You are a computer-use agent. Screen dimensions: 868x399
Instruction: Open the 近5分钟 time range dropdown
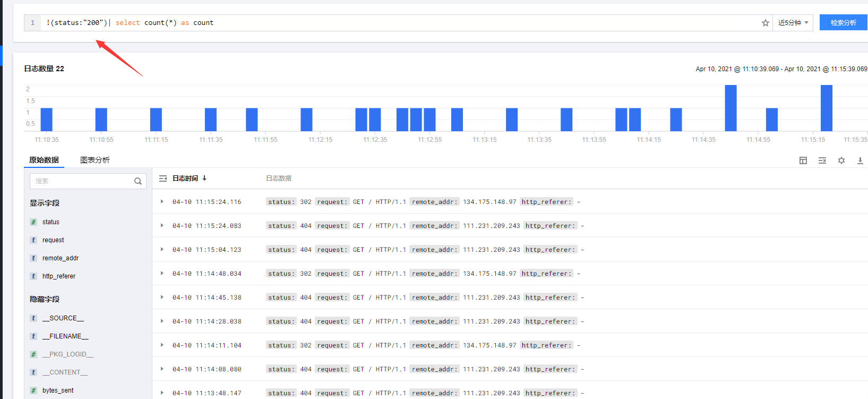tap(793, 23)
